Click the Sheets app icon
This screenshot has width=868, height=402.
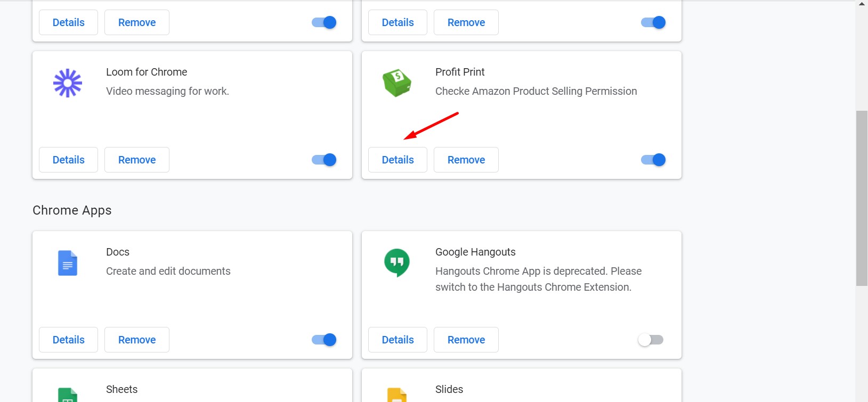tap(68, 395)
